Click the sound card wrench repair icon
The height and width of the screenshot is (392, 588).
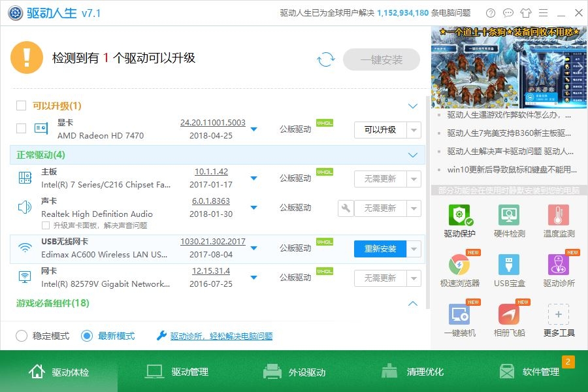point(346,208)
